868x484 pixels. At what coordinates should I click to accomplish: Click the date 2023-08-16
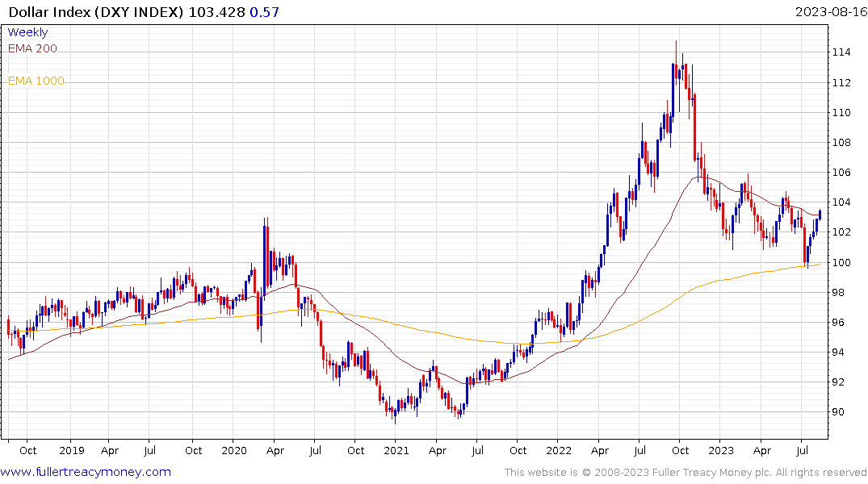(x=831, y=12)
